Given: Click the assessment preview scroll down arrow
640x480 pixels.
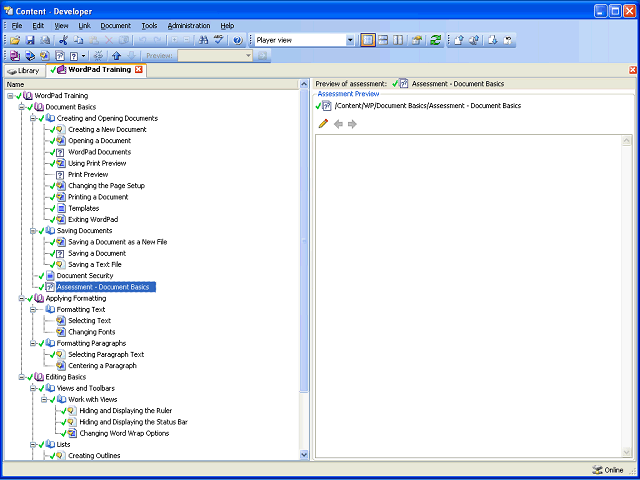Looking at the screenshot, I should click(627, 451).
